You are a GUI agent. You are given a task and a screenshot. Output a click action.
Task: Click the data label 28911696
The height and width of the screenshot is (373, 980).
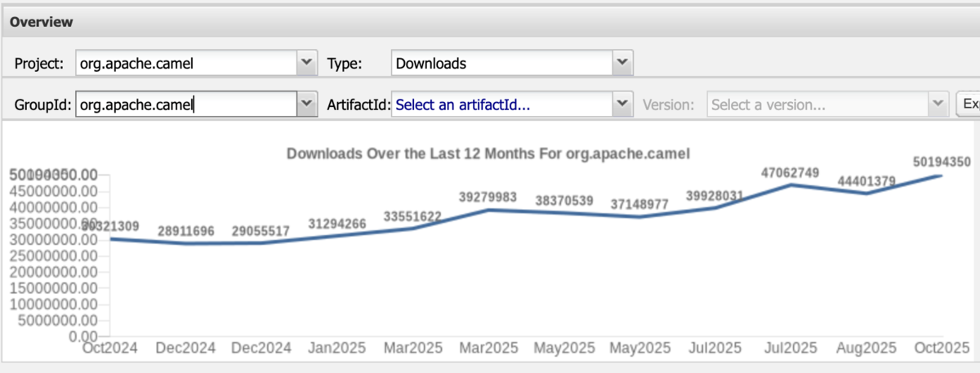click(188, 231)
